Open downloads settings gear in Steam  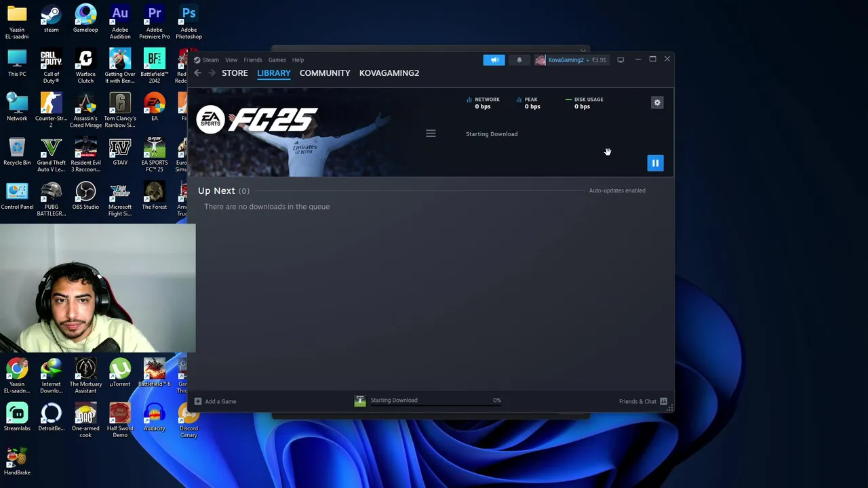pyautogui.click(x=657, y=102)
